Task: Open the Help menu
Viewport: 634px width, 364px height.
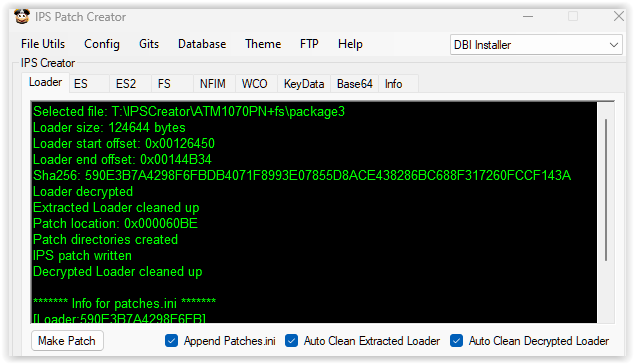Action: coord(350,44)
